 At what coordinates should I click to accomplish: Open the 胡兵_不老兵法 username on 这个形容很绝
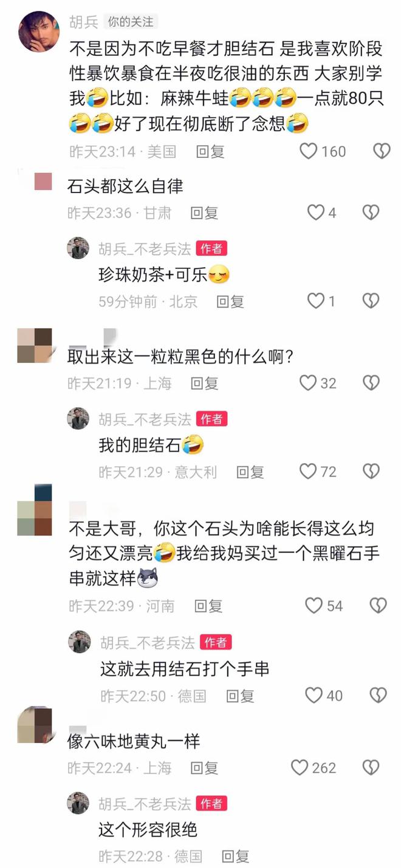pos(145,804)
